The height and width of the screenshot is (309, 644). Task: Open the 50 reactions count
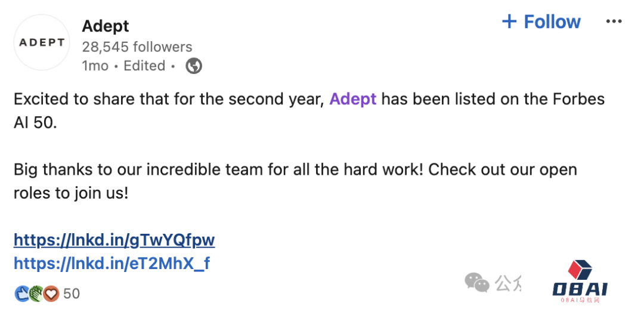(71, 293)
